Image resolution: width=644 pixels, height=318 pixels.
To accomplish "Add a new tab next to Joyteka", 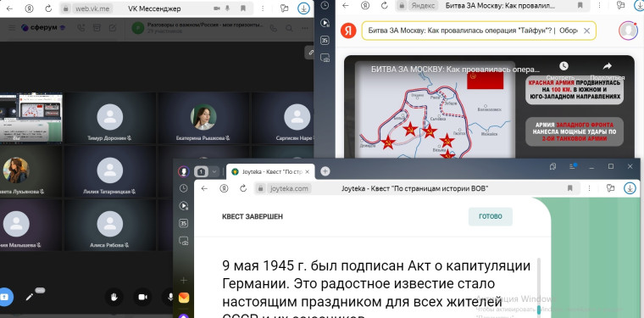I will [325, 171].
